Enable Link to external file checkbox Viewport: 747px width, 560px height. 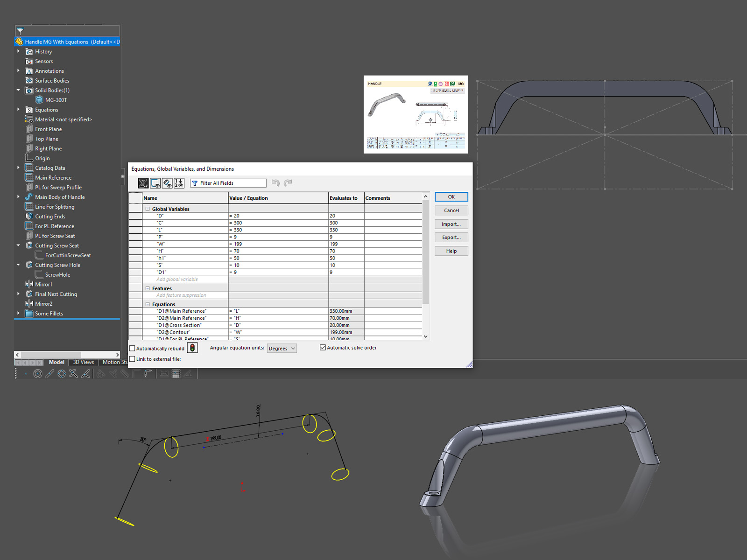[x=132, y=359]
